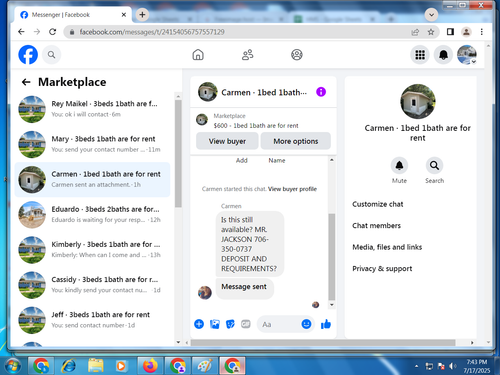Open the Chrome three-dot menu
500x375 pixels.
481,32
